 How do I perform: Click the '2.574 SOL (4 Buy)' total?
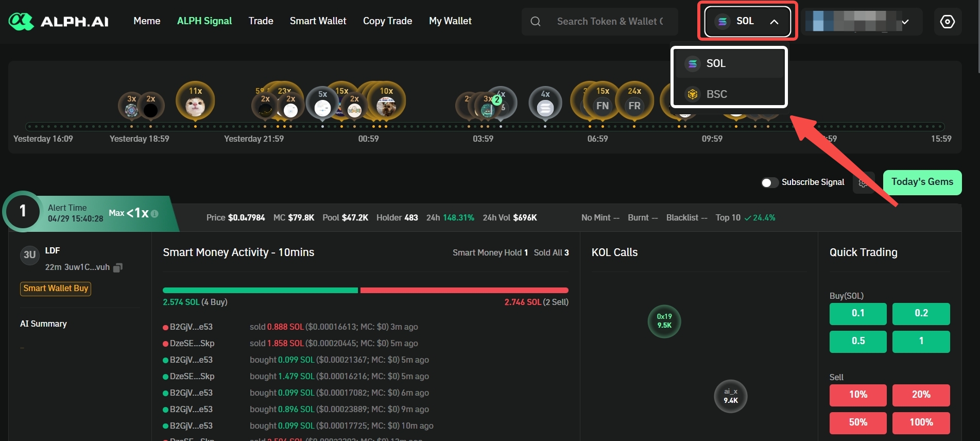[195, 302]
